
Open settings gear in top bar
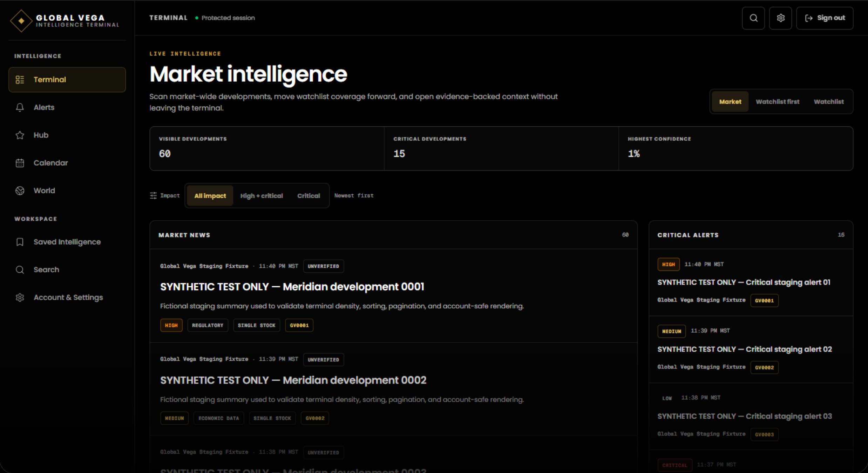coord(780,18)
